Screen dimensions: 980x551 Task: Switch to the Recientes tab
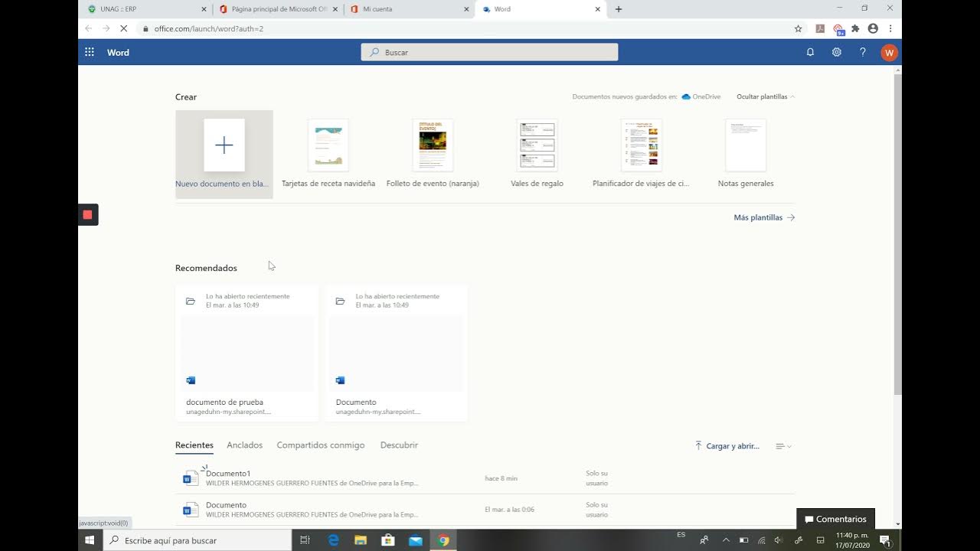pos(194,445)
